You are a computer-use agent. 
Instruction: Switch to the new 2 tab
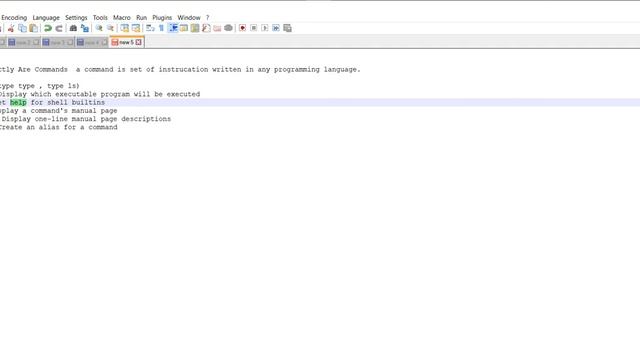23,42
